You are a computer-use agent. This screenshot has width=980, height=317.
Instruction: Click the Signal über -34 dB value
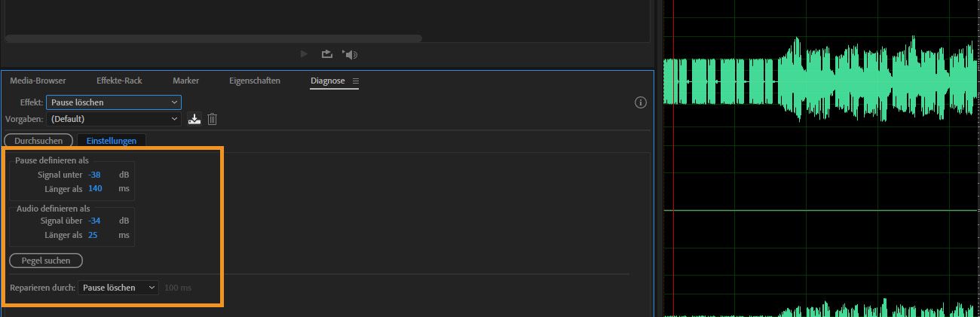pos(94,221)
